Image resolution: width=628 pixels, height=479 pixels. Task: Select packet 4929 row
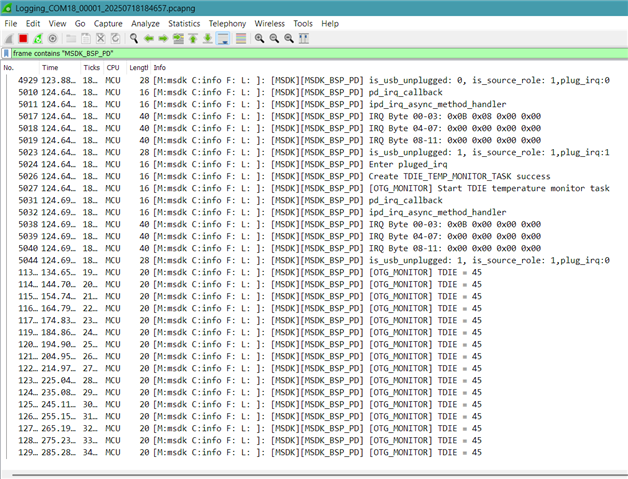(x=314, y=81)
